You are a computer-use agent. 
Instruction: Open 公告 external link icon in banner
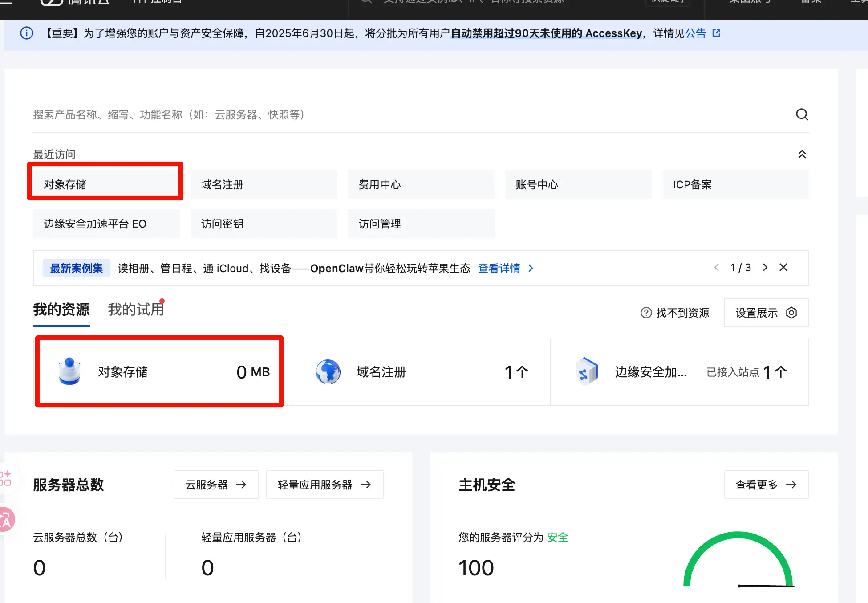[x=716, y=33]
